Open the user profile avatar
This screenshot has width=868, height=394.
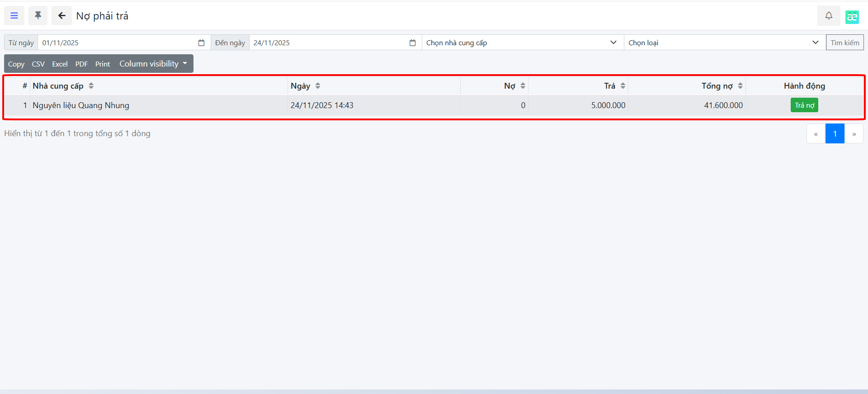852,17
